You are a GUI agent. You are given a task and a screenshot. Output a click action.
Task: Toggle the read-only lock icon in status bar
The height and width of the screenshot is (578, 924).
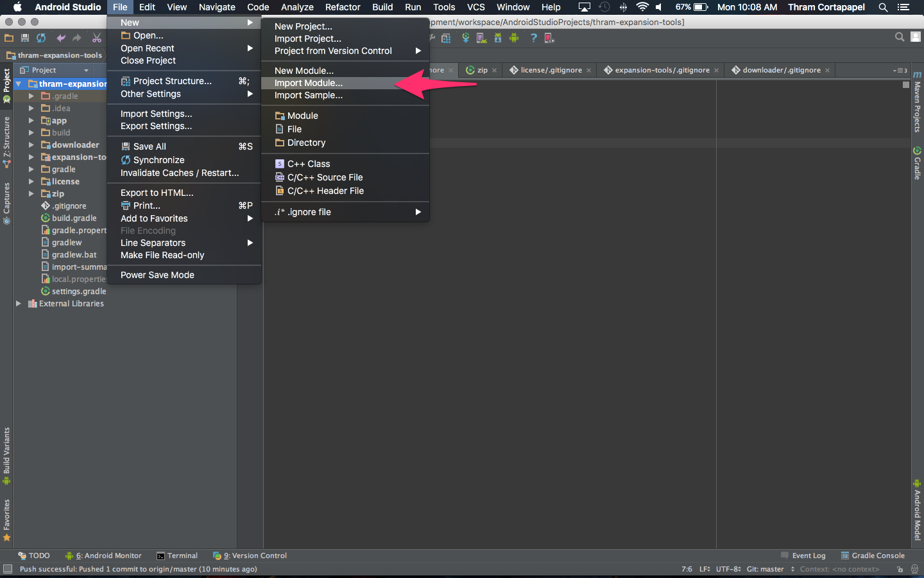tap(900, 569)
